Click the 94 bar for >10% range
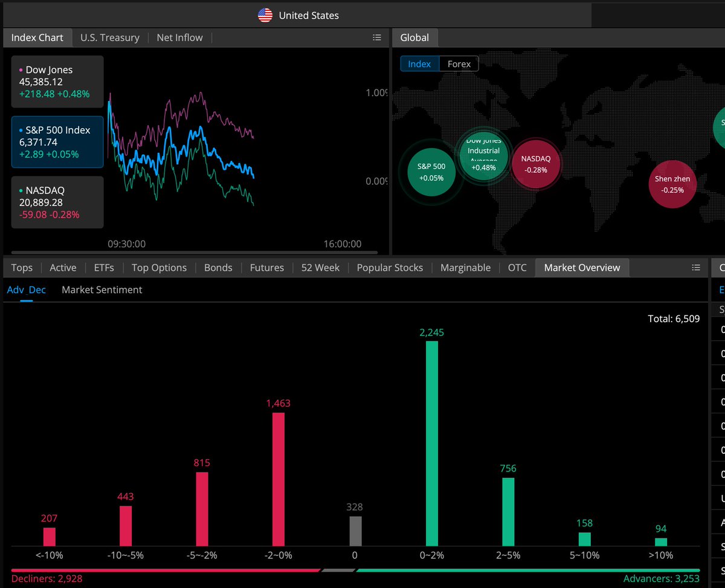This screenshot has width=725, height=588. (661, 542)
